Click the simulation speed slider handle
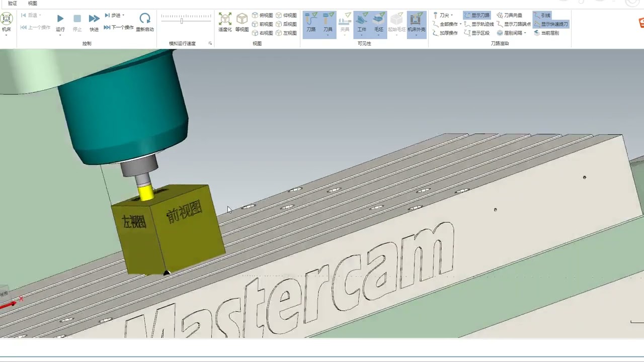The image size is (644, 362). 182,21
